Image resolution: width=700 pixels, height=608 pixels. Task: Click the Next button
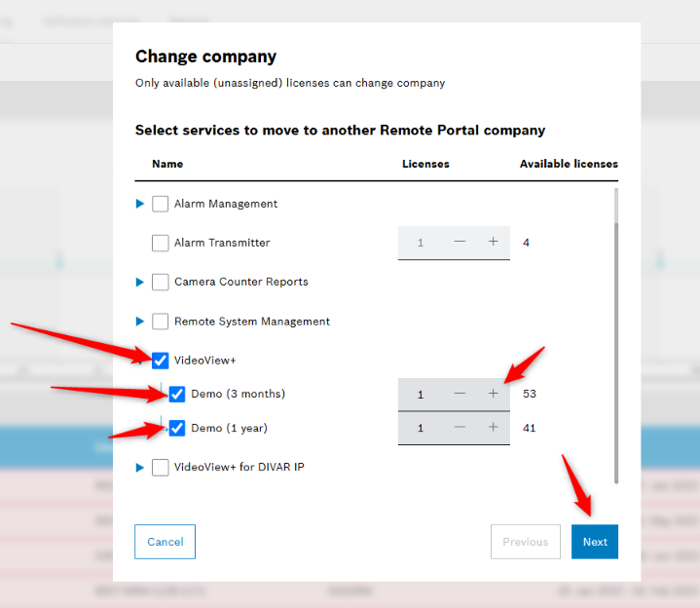[x=594, y=542]
